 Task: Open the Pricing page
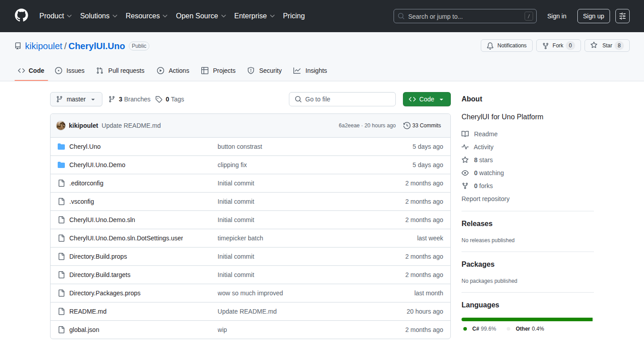point(294,16)
